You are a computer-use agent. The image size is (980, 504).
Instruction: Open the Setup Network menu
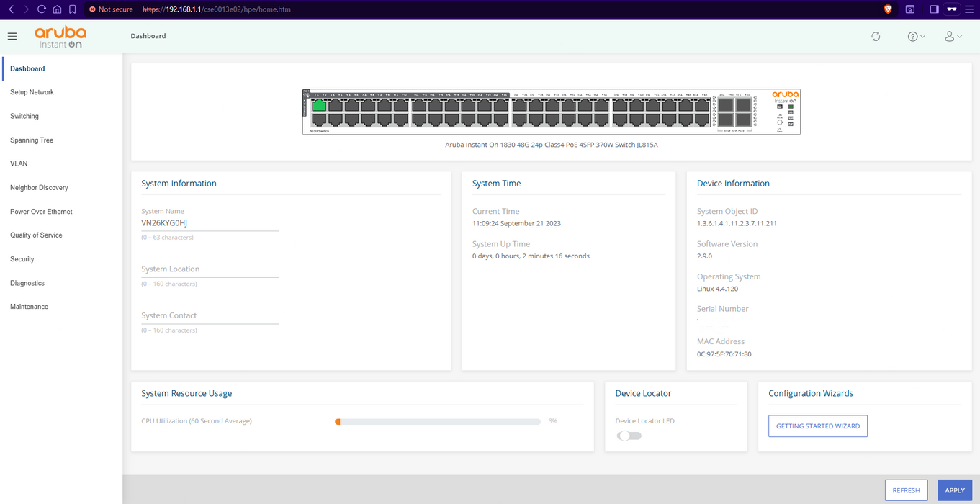point(32,92)
